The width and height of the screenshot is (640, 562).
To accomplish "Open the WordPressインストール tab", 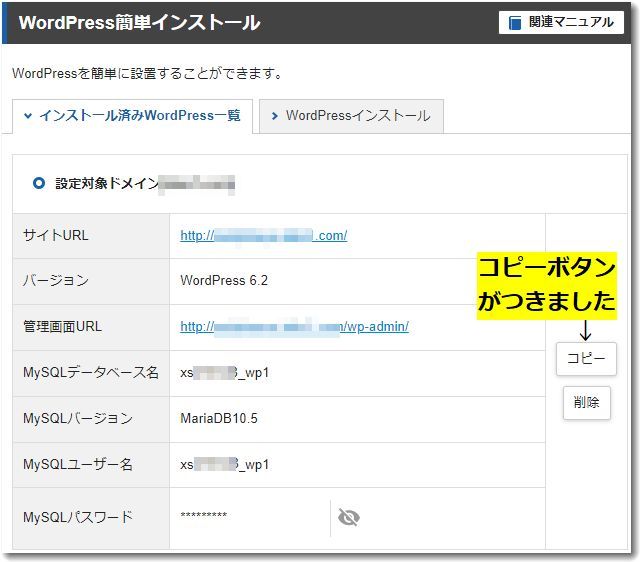I will pos(351,116).
